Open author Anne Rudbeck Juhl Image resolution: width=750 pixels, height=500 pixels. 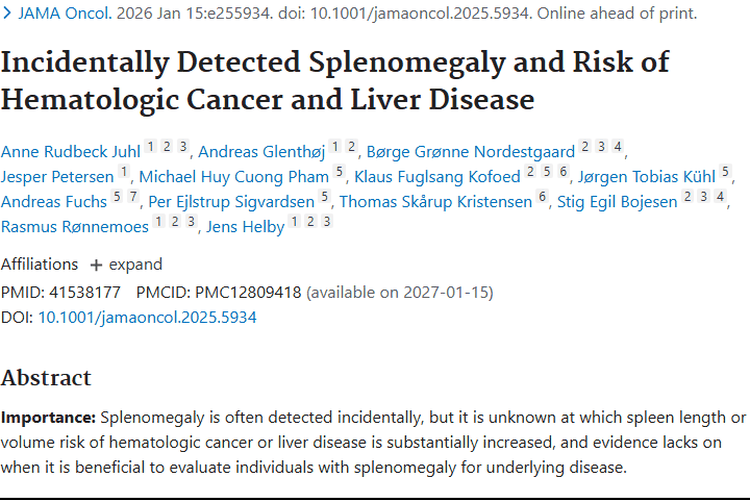70,152
